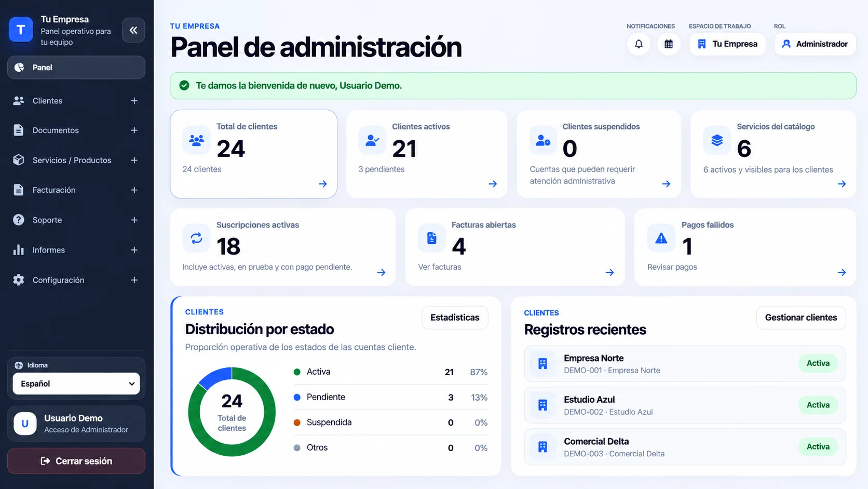Expand the Facturación submenu plus

pyautogui.click(x=134, y=190)
